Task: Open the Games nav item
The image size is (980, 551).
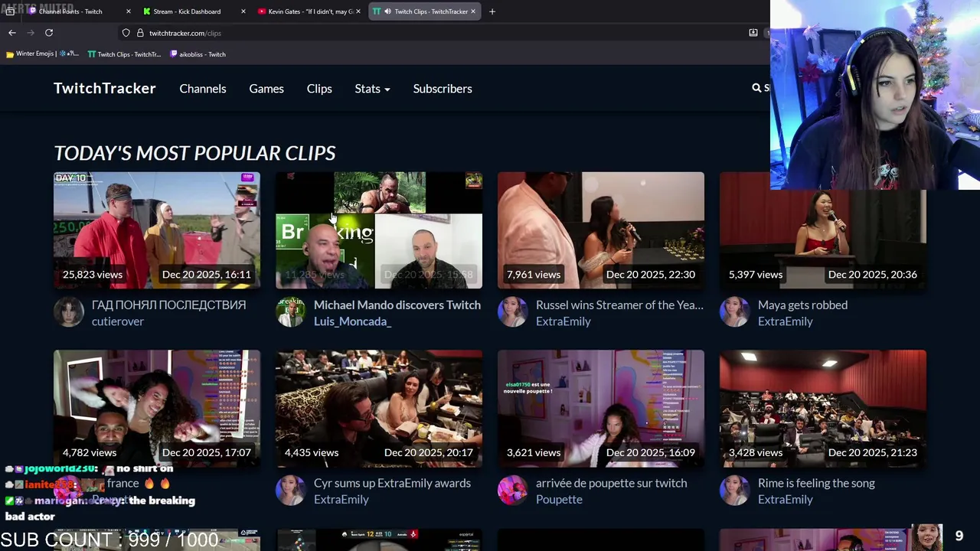Action: [266, 89]
